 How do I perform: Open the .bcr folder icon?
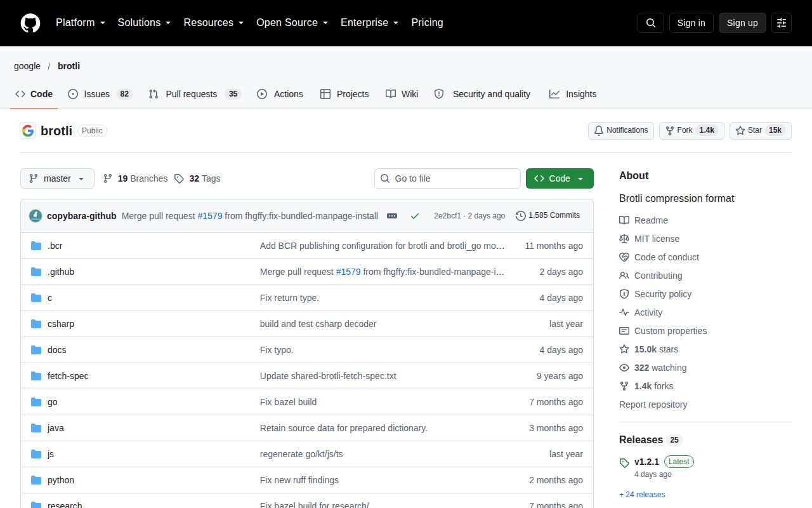click(x=36, y=246)
